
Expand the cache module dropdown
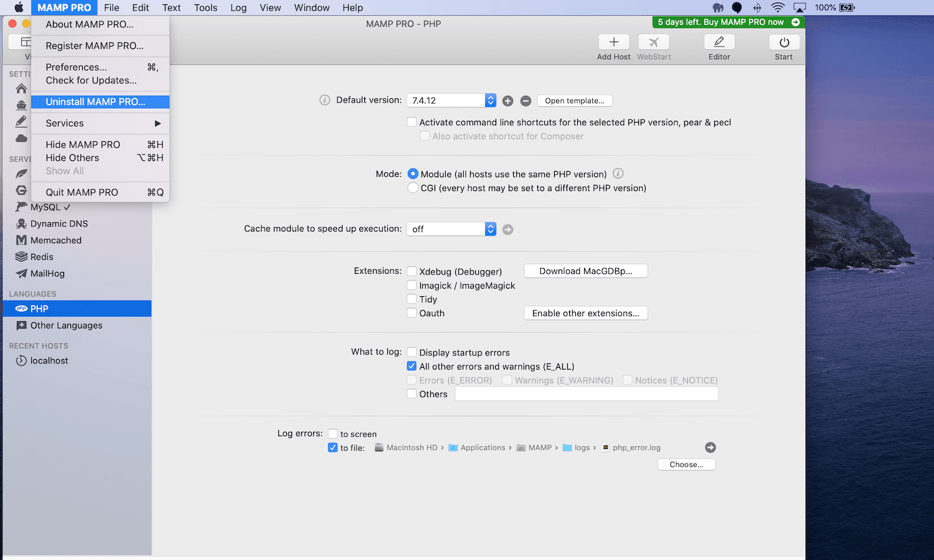pyautogui.click(x=451, y=230)
